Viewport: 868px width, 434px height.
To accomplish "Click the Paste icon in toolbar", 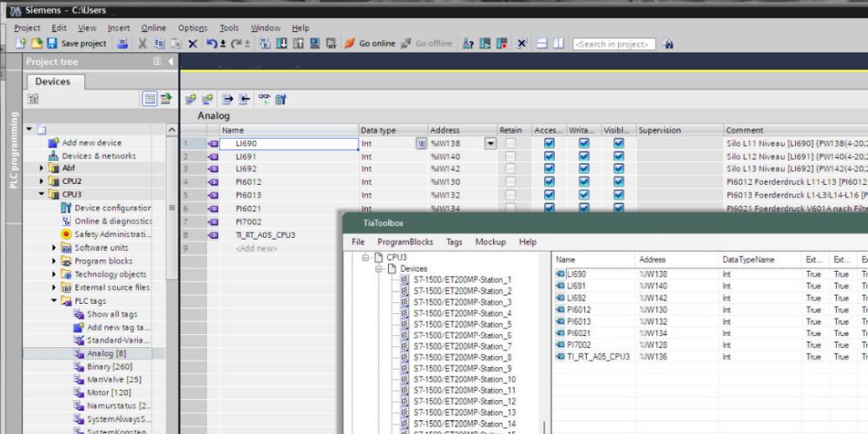I will 176,43.
